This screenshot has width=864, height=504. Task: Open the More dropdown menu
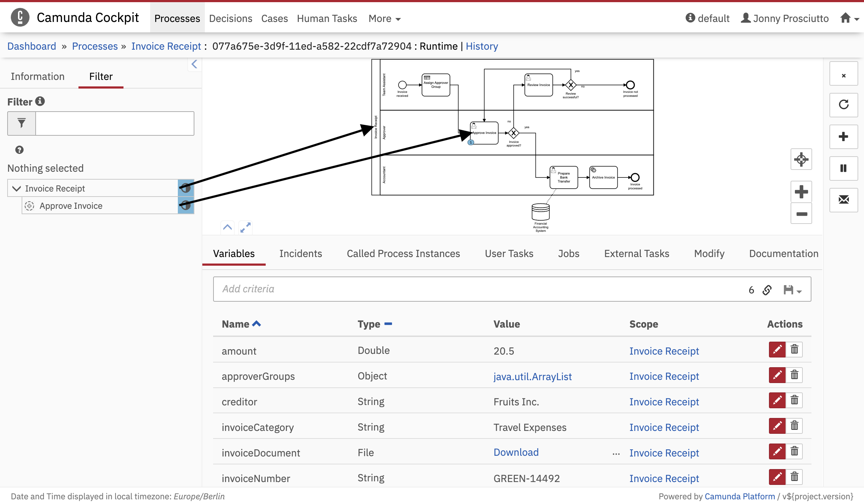[x=384, y=18]
